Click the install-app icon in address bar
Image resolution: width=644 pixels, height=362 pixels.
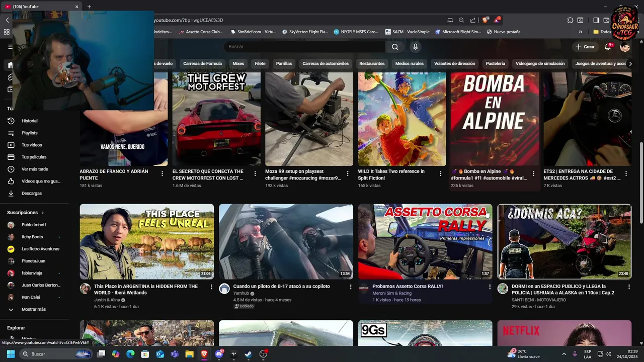450,20
